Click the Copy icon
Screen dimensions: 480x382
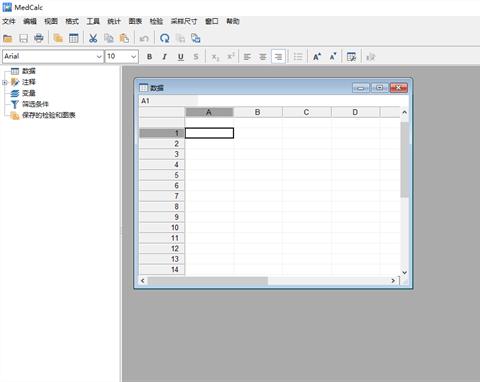[x=109, y=38]
